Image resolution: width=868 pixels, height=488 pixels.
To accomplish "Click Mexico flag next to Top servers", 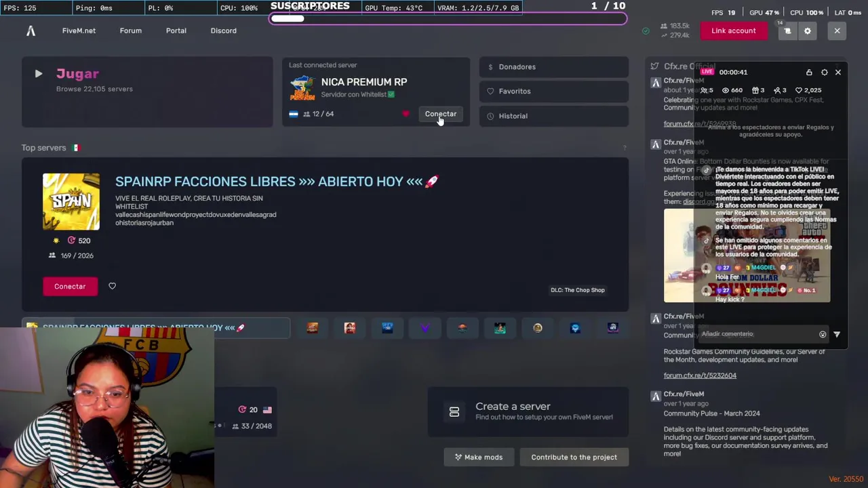I will 76,148.
